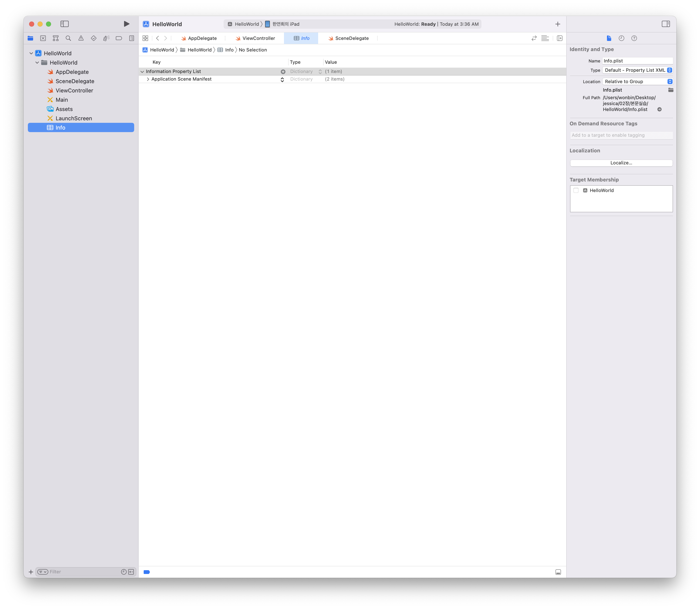The height and width of the screenshot is (609, 700).
Task: Switch to the ViewController tab
Action: tap(255, 38)
